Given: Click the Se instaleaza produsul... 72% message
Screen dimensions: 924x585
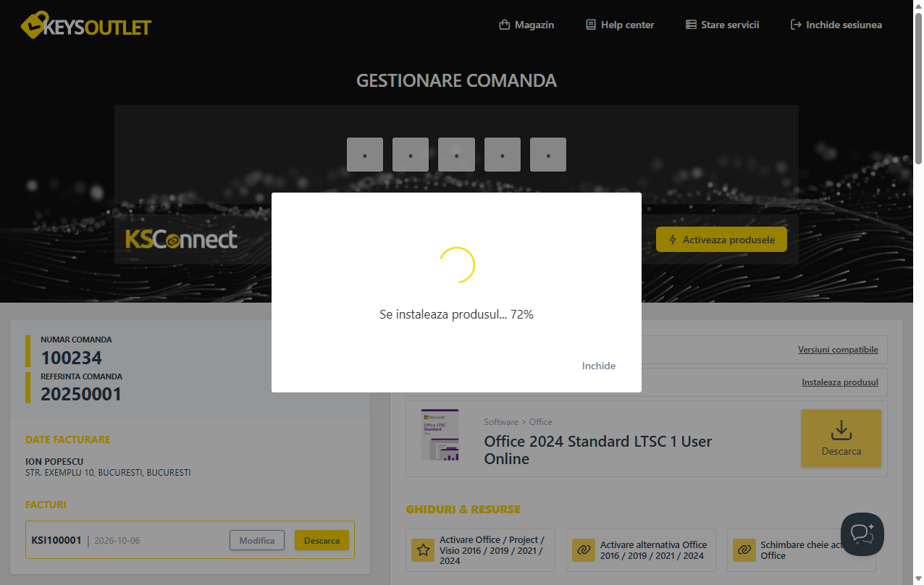Looking at the screenshot, I should (456, 315).
